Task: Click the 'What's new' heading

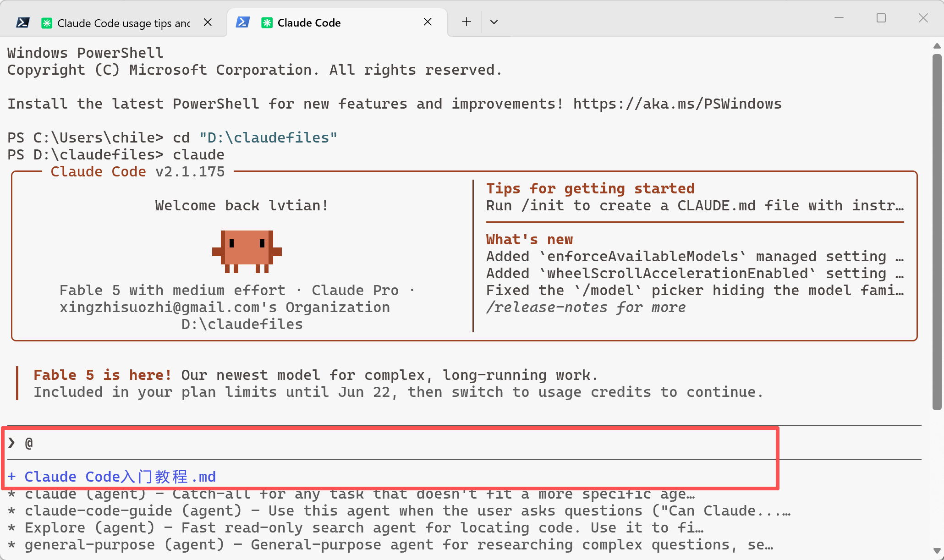Action: [529, 240]
